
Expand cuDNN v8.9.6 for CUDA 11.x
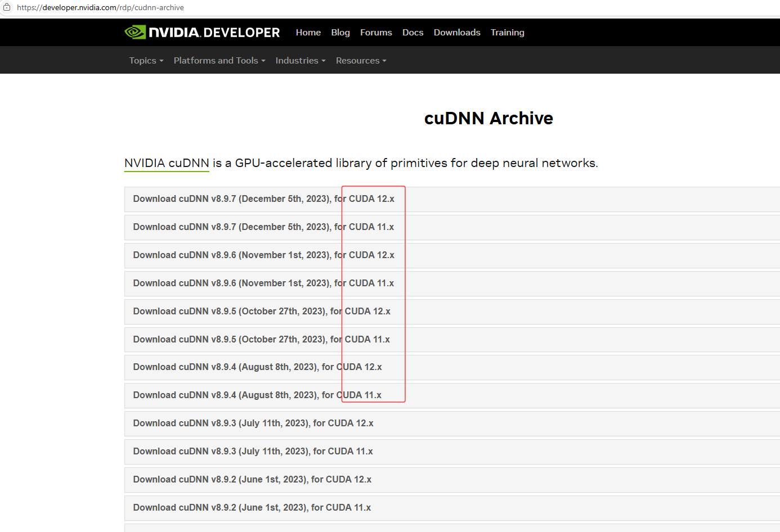[452, 283]
